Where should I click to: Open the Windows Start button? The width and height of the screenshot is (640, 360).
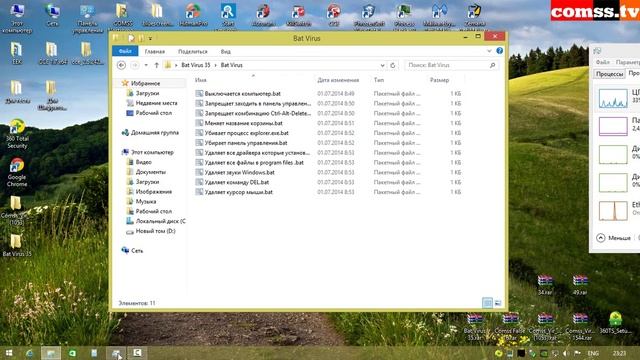pos(9,353)
